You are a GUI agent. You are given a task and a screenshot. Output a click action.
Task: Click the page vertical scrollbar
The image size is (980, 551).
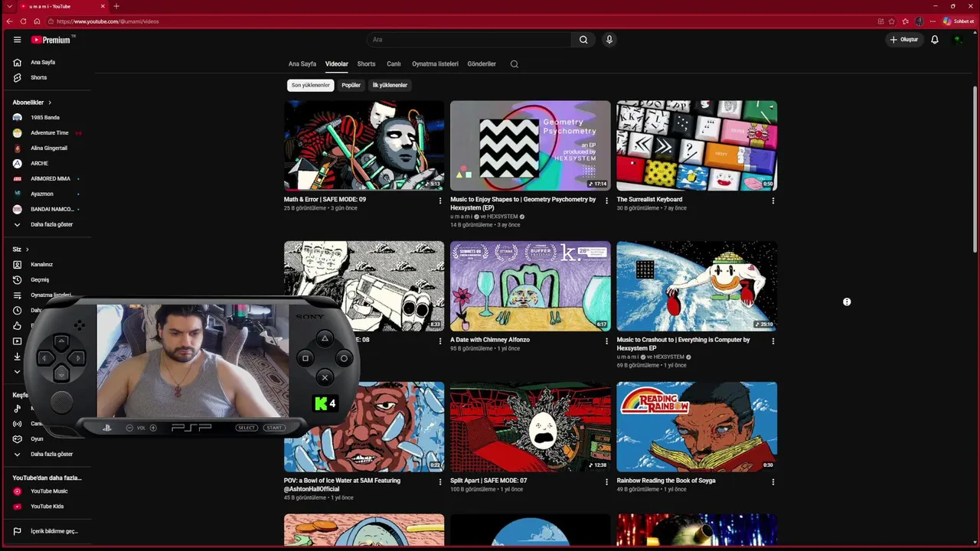coord(975,168)
